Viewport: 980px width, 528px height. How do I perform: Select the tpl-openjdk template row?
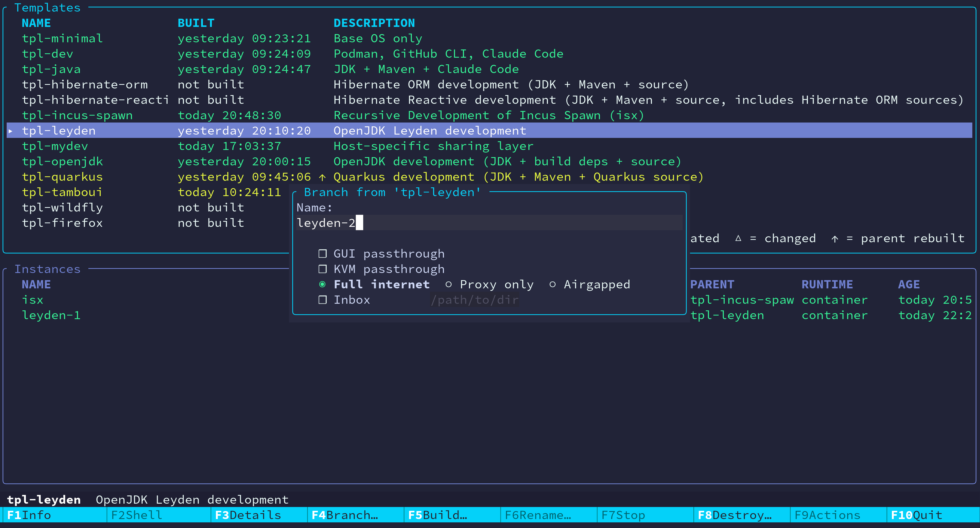[489, 161]
